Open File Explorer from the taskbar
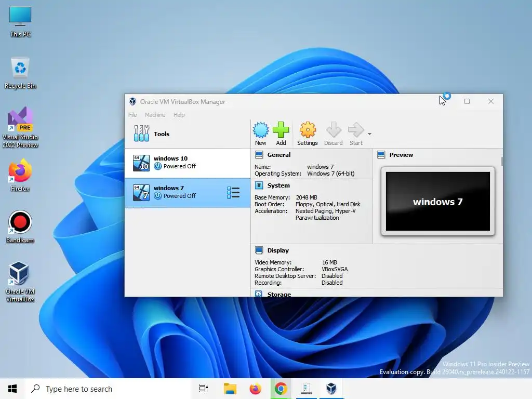Viewport: 532px width, 399px height. (230, 389)
